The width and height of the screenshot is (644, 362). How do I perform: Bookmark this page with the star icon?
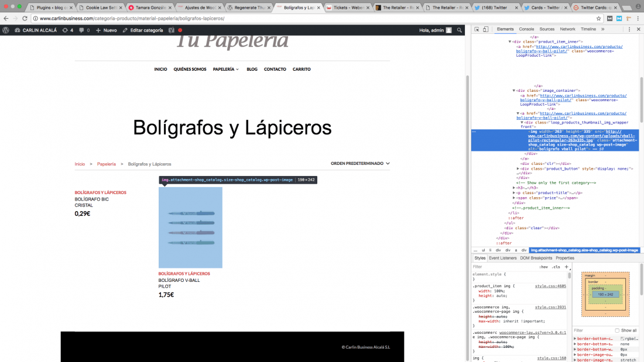598,19
